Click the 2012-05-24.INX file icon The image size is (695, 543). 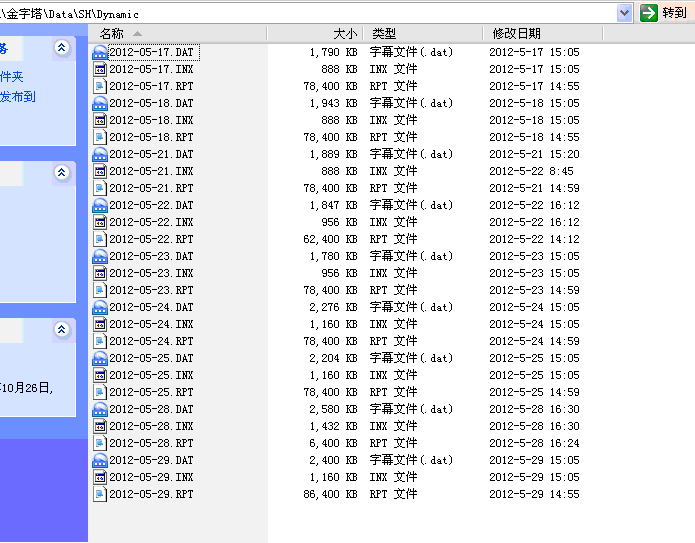100,324
